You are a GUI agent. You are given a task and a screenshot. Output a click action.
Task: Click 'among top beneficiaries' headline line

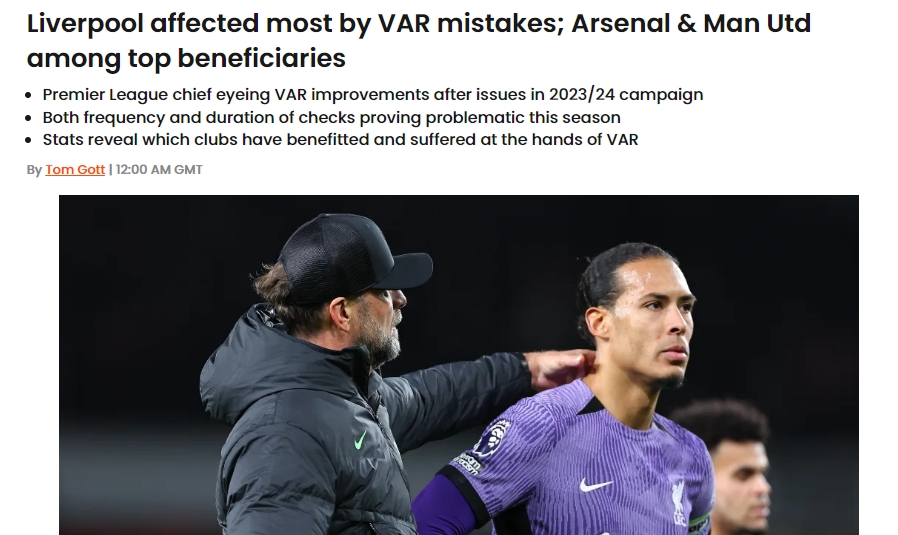tap(186, 58)
